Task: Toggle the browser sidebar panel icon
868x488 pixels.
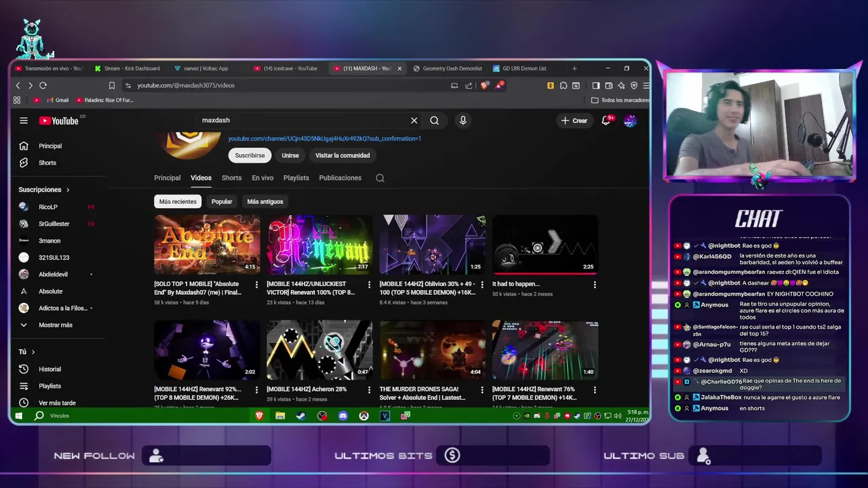Action: tap(595, 85)
